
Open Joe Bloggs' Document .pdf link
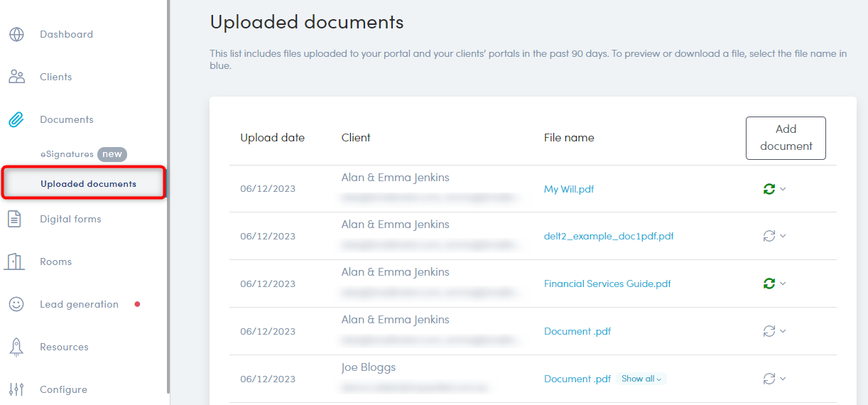point(577,379)
